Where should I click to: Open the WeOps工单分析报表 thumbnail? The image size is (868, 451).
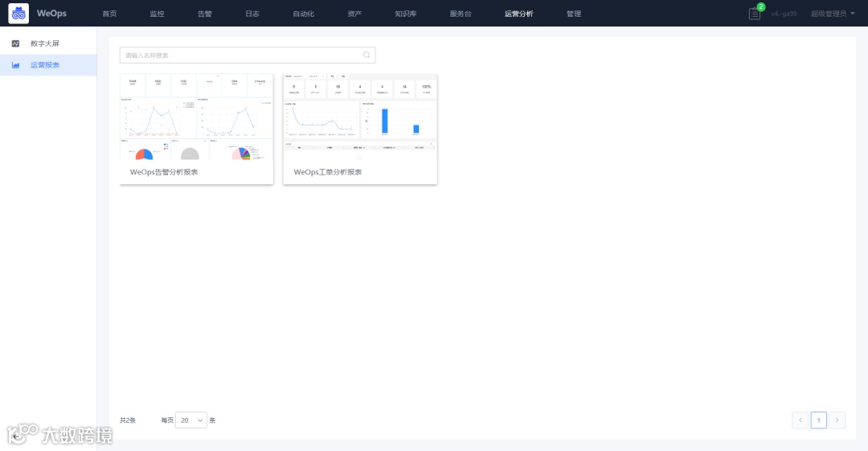[x=360, y=117]
